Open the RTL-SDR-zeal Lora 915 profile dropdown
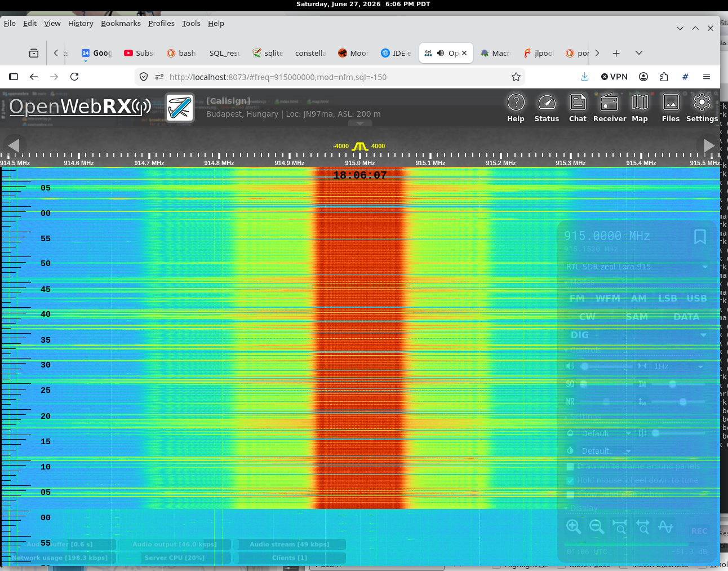 click(637, 267)
